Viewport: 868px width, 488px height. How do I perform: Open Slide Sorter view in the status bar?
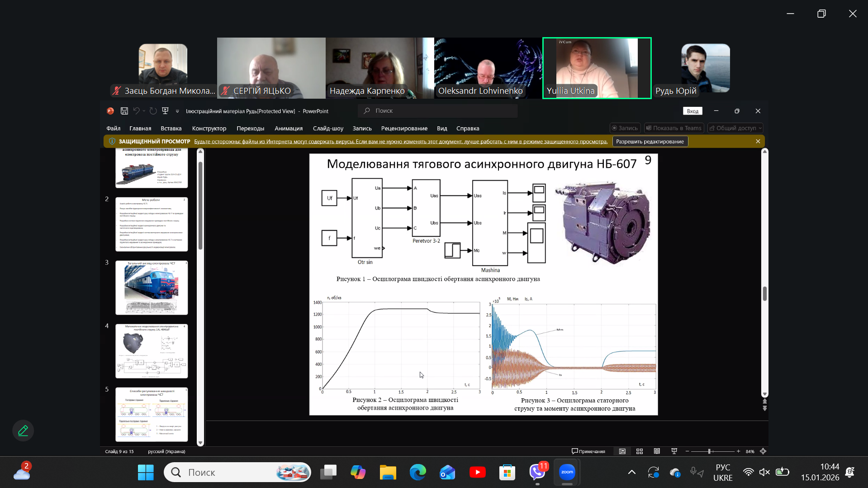(640, 451)
